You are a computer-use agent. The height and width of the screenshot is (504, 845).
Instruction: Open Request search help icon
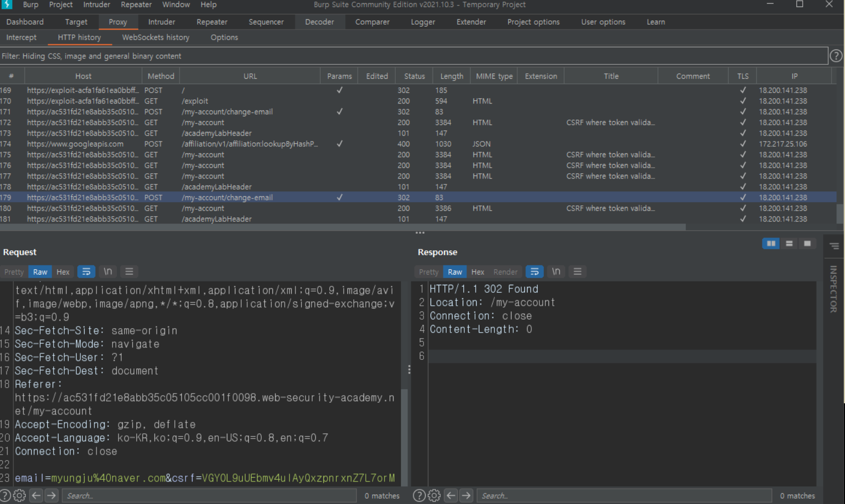[5, 495]
